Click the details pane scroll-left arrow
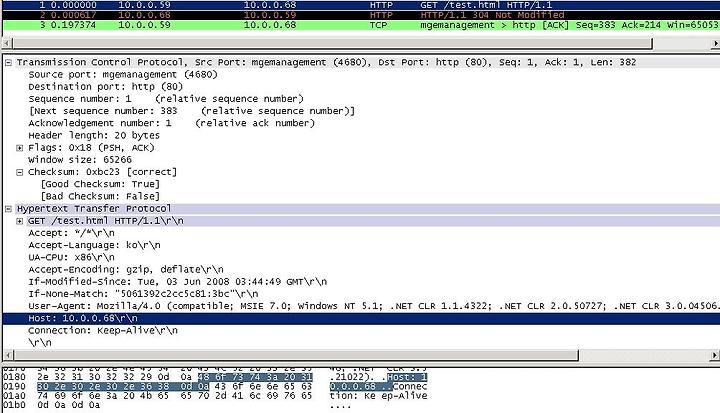This screenshot has width=720, height=413. (x=7, y=355)
